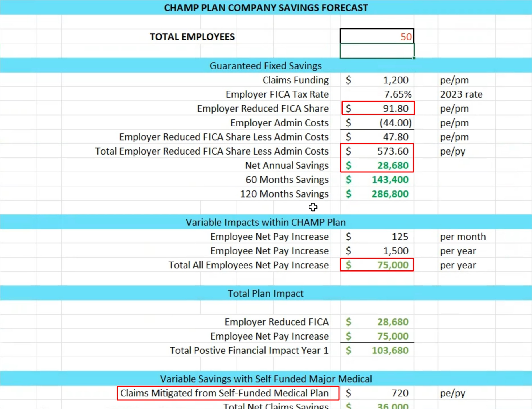Image resolution: width=532 pixels, height=409 pixels.
Task: Click the CHAMP Plan Company Savings Forecast title
Action: 266,8
